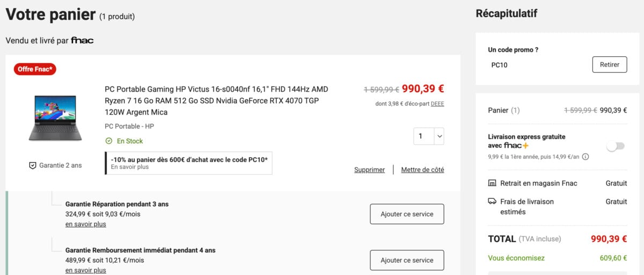Image resolution: width=644 pixels, height=275 pixels.
Task: Click the Supprimer link
Action: tap(369, 170)
